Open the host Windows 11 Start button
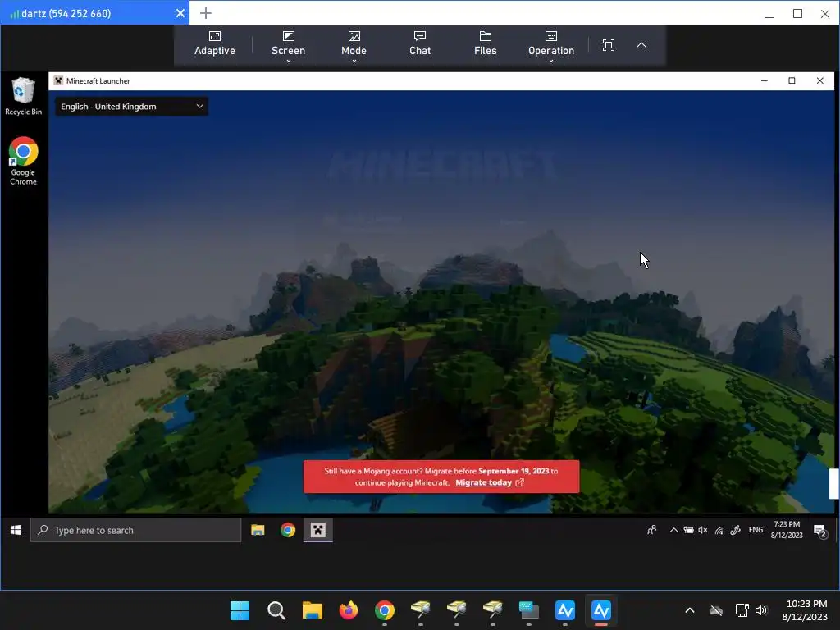The height and width of the screenshot is (630, 840). [240, 610]
